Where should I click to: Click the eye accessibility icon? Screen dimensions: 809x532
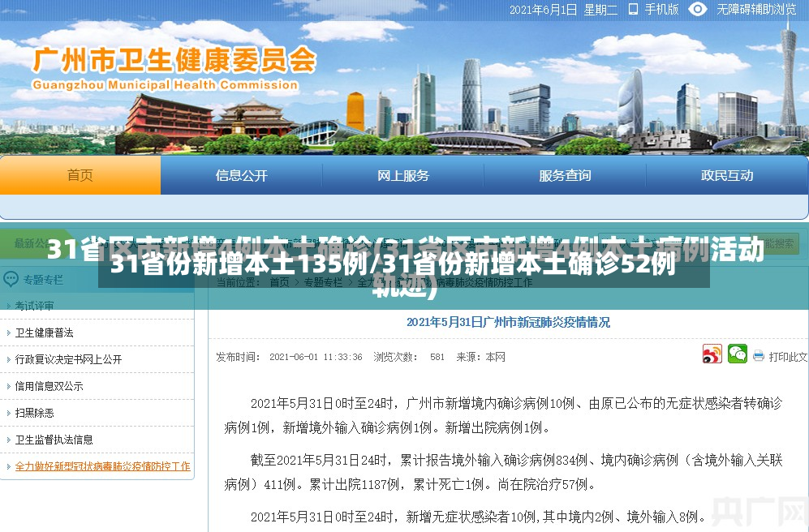698,9
